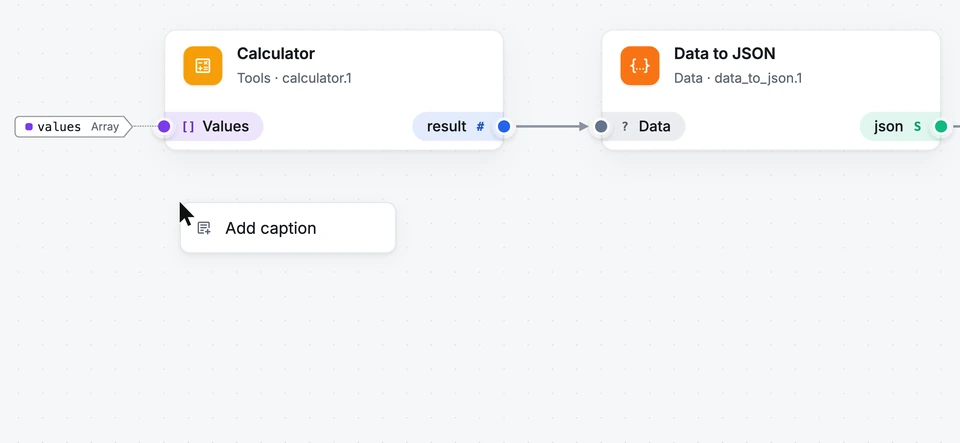Viewport: 960px width, 443px height.
Task: Click the purple square in the values tag
Action: coord(29,127)
